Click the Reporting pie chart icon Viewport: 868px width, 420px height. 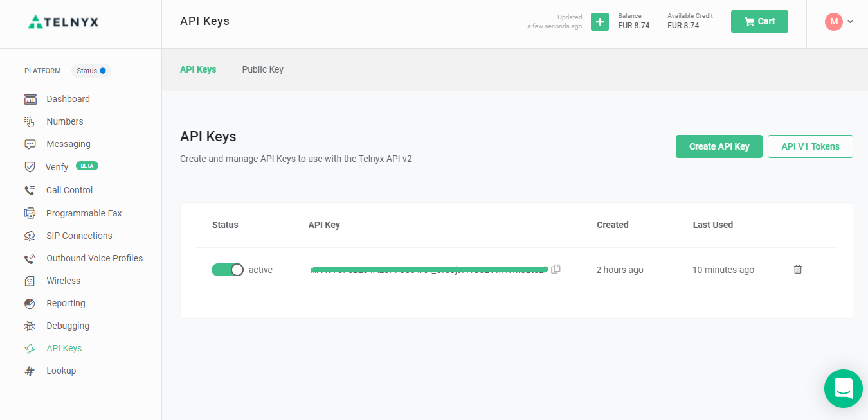click(30, 303)
